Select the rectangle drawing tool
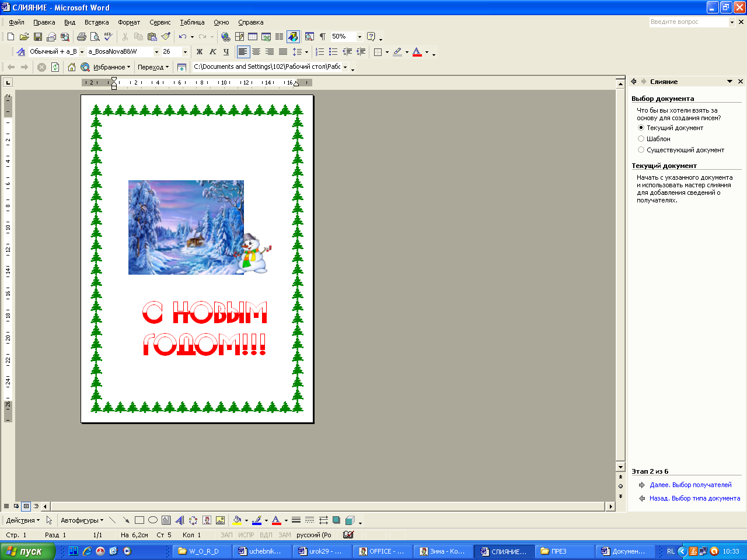 139,520
